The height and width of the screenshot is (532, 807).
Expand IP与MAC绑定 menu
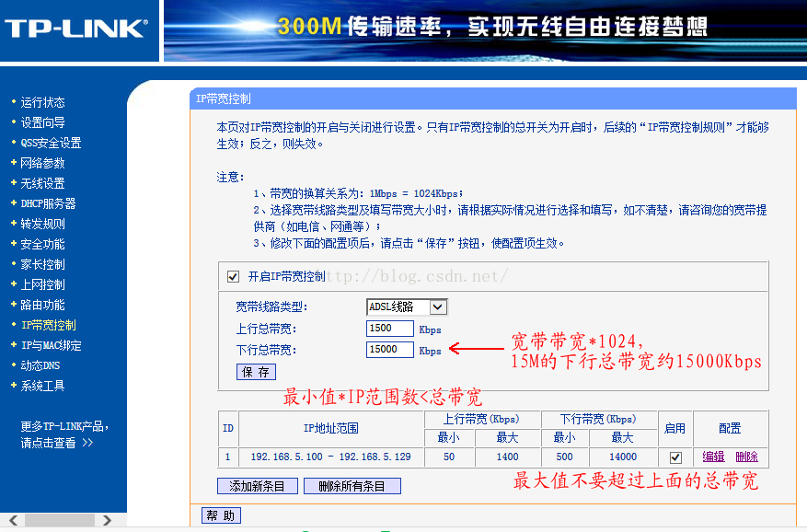(x=51, y=345)
